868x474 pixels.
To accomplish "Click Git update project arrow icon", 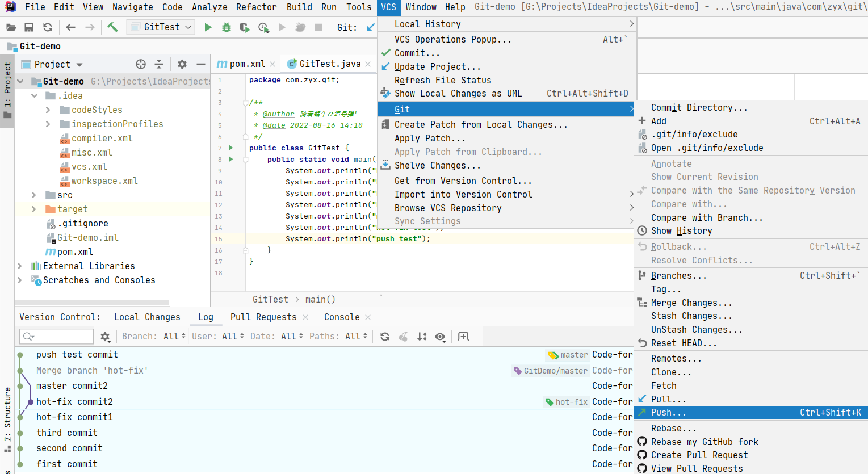I will point(371,27).
